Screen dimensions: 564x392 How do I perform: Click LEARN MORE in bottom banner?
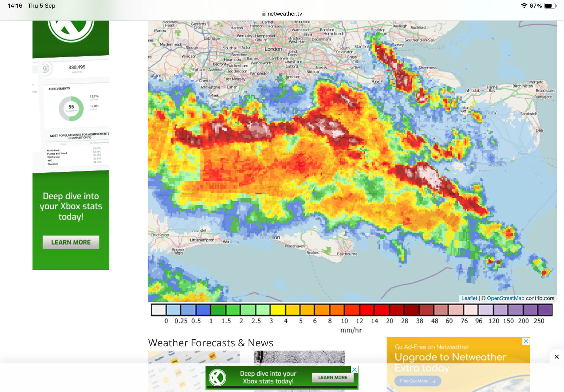coord(333,377)
